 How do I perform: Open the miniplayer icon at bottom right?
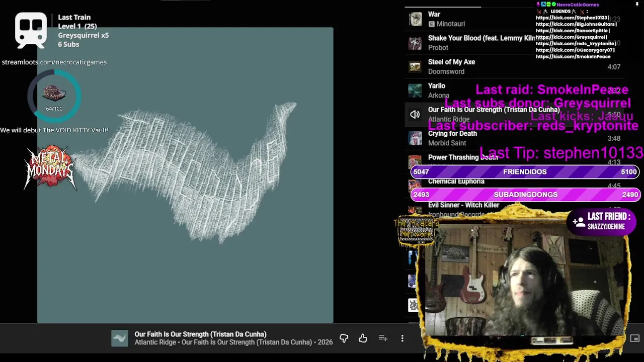coord(635,338)
